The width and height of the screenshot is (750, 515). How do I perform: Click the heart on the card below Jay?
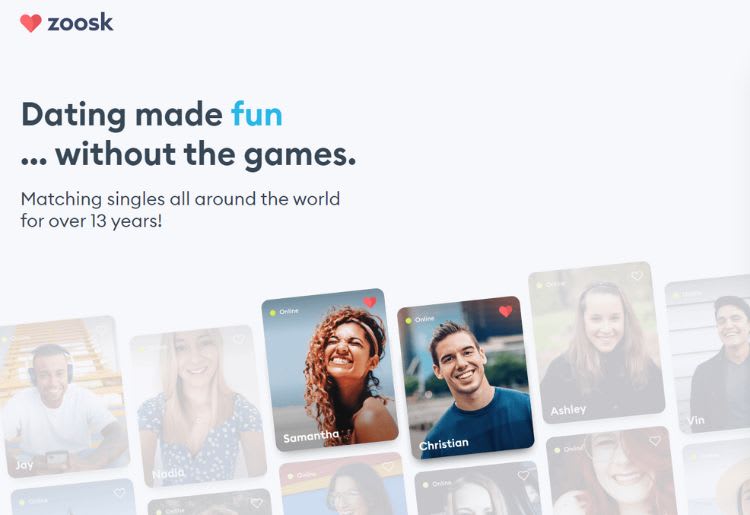(119, 493)
